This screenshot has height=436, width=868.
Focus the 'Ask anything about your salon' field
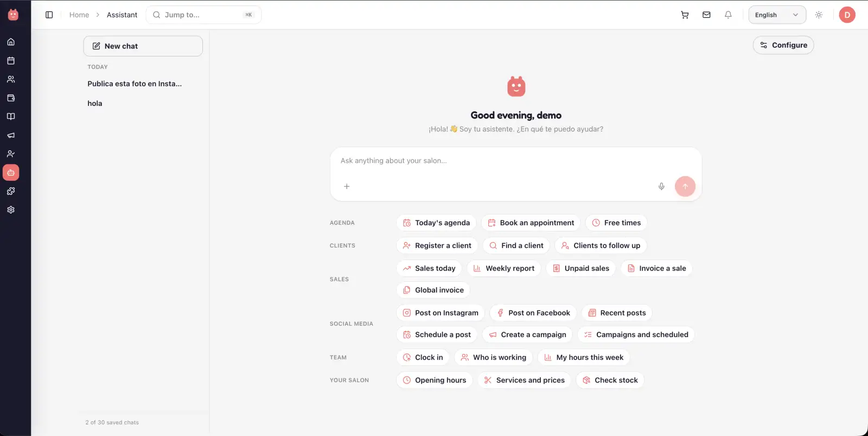(x=516, y=161)
